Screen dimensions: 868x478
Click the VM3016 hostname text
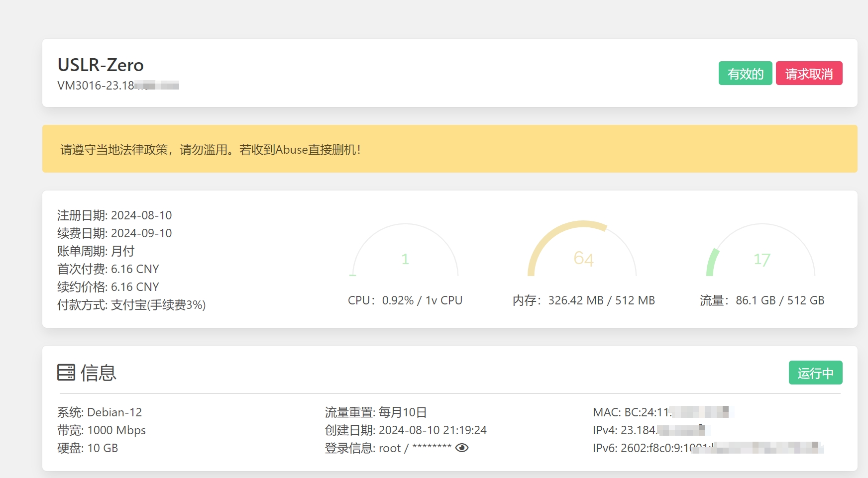118,86
